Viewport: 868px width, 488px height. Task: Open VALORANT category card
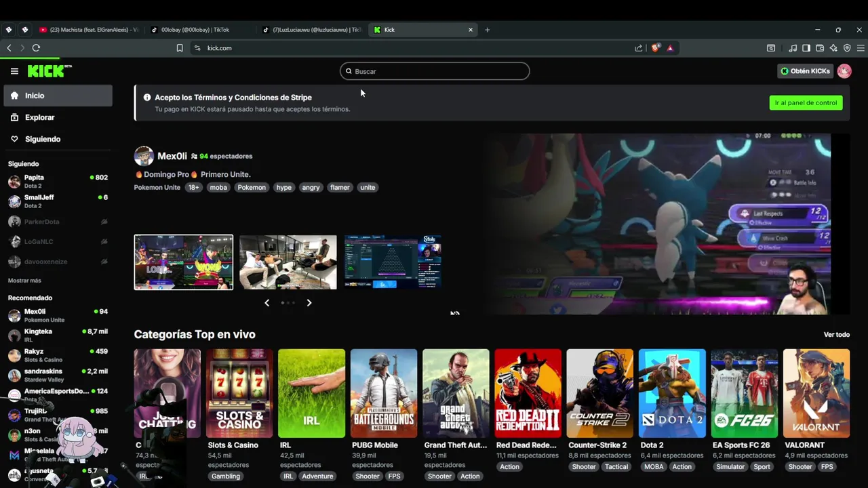coord(816,393)
